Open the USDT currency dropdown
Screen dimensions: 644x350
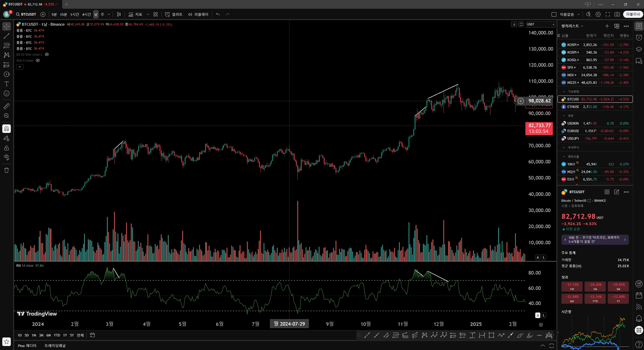click(540, 24)
